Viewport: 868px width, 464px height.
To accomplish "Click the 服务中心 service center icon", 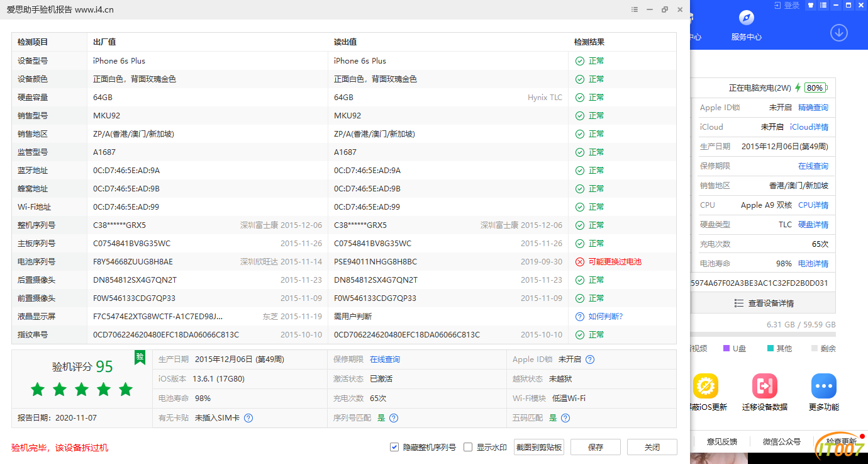I will [x=745, y=17].
